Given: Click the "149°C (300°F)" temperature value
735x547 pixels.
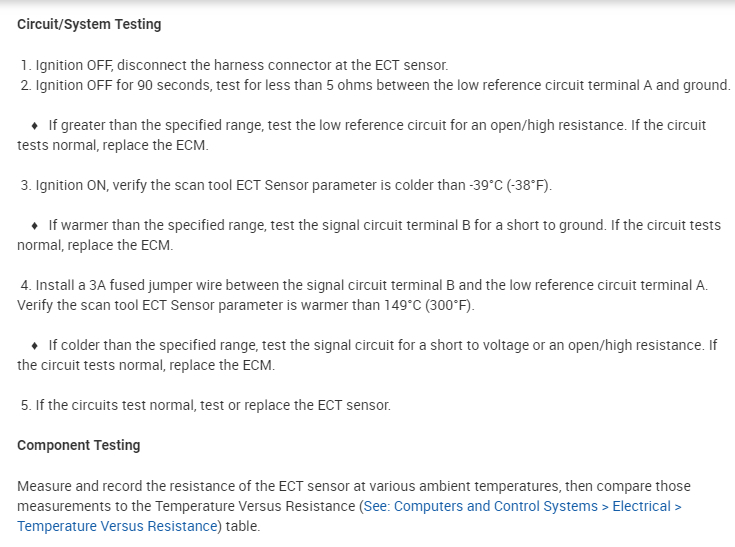Looking at the screenshot, I should [x=425, y=305].
